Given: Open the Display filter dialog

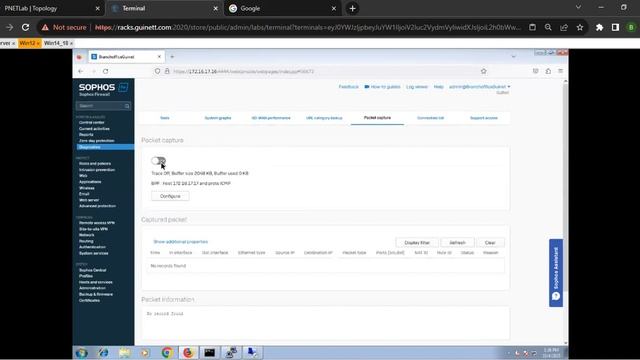Looking at the screenshot, I should coord(417,242).
